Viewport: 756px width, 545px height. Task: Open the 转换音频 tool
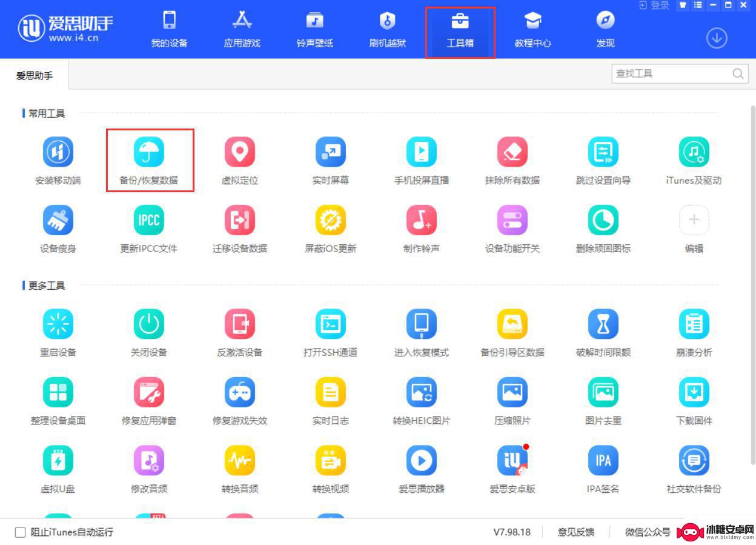[240, 461]
